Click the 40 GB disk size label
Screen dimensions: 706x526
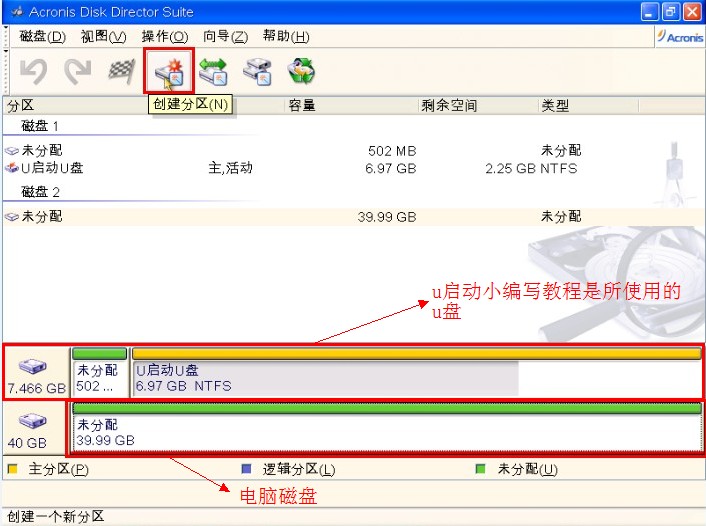click(27, 443)
